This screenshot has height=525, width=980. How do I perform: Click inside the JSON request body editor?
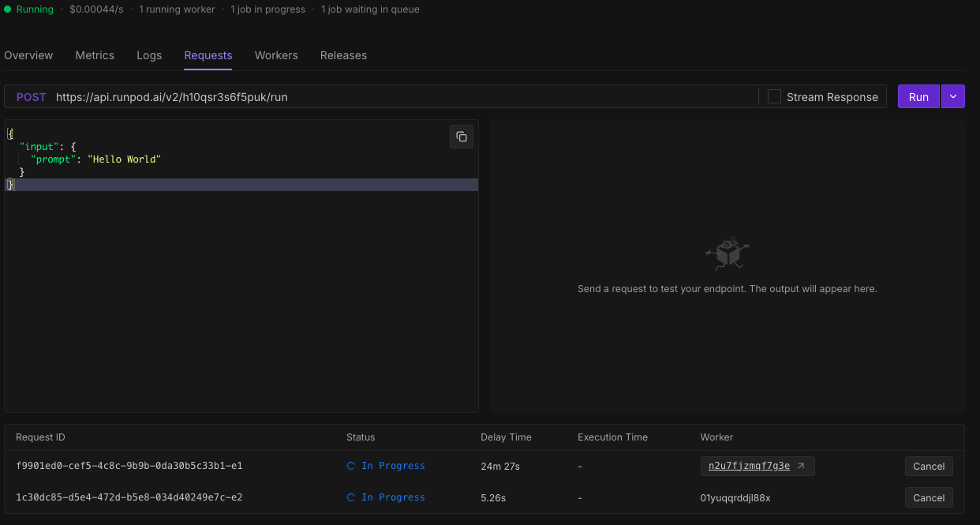tap(237, 300)
